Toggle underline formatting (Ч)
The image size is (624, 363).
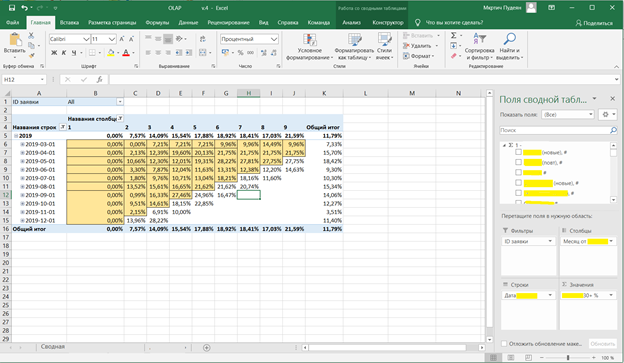pyautogui.click(x=74, y=53)
